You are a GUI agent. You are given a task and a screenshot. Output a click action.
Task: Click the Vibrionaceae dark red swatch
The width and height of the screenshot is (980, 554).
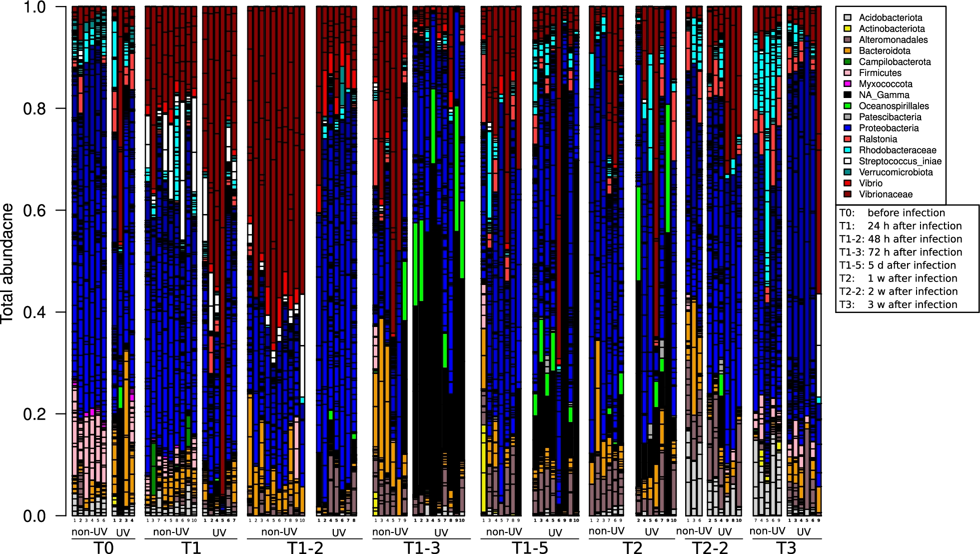coord(848,193)
